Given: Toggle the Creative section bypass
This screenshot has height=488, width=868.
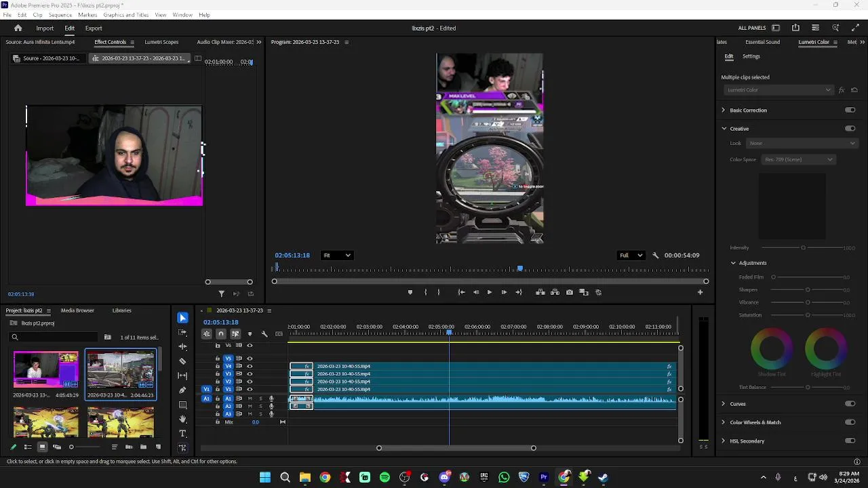Looking at the screenshot, I should (850, 128).
